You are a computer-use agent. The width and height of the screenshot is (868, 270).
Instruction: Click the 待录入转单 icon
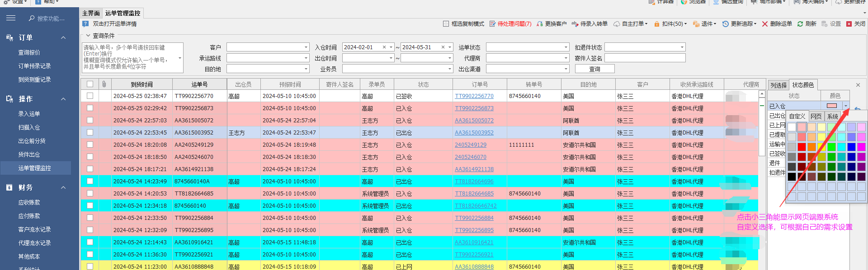(575, 24)
